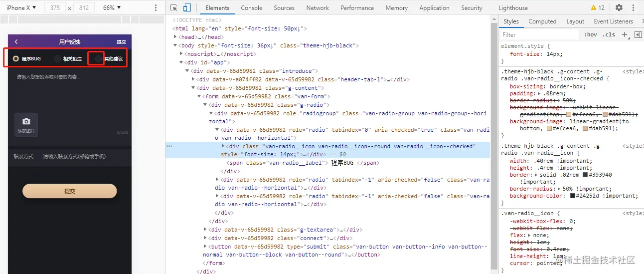Screen dimensions: 644x274
Task: Click the #24252d background-color swatch
Action: [573, 196]
